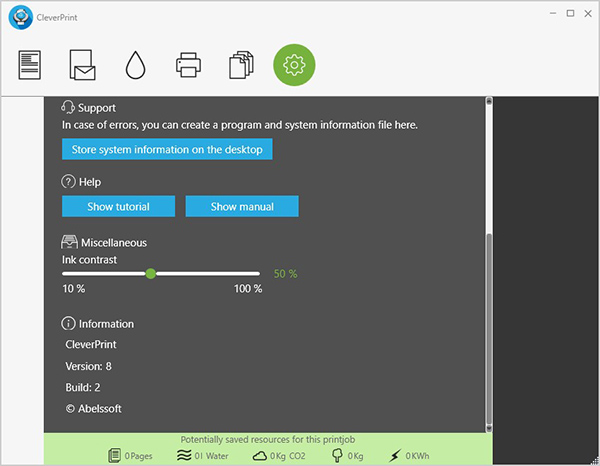Click the Information section heading text
The width and height of the screenshot is (600, 466).
coord(106,324)
